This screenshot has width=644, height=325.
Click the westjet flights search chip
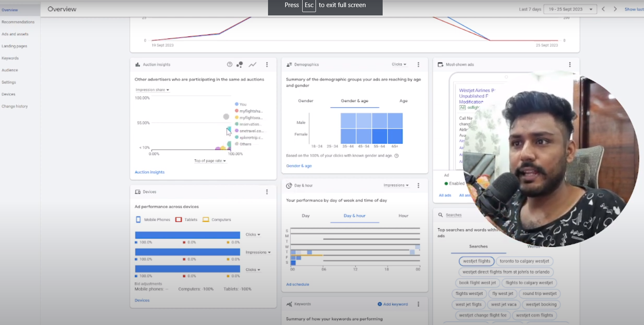click(x=476, y=261)
